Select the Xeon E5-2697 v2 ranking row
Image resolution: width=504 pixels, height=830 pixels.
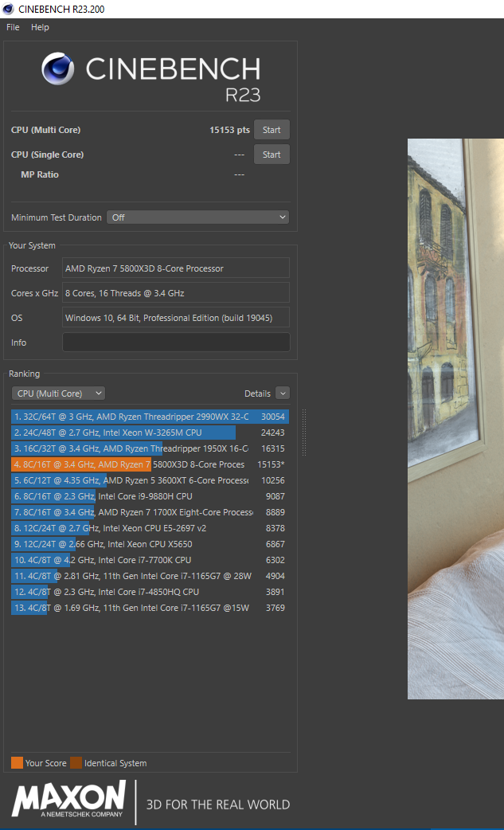(150, 528)
